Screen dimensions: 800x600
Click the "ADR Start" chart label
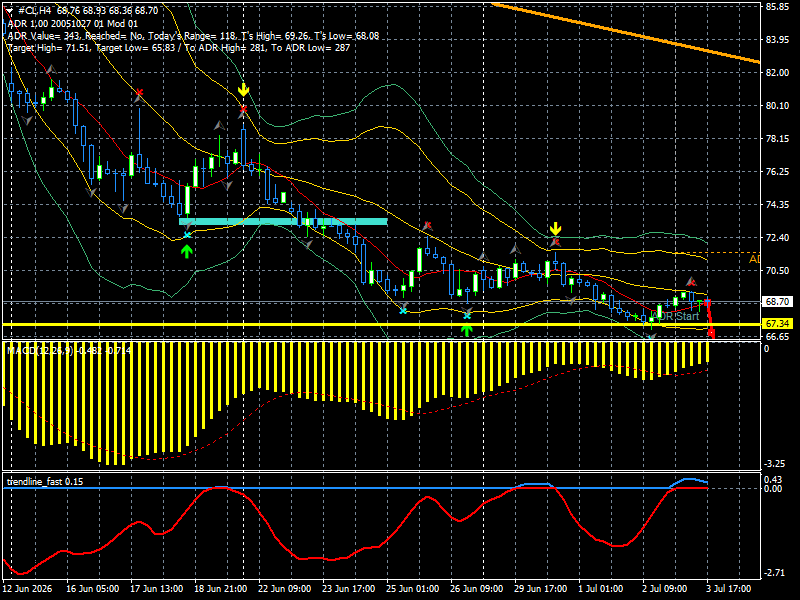677,316
